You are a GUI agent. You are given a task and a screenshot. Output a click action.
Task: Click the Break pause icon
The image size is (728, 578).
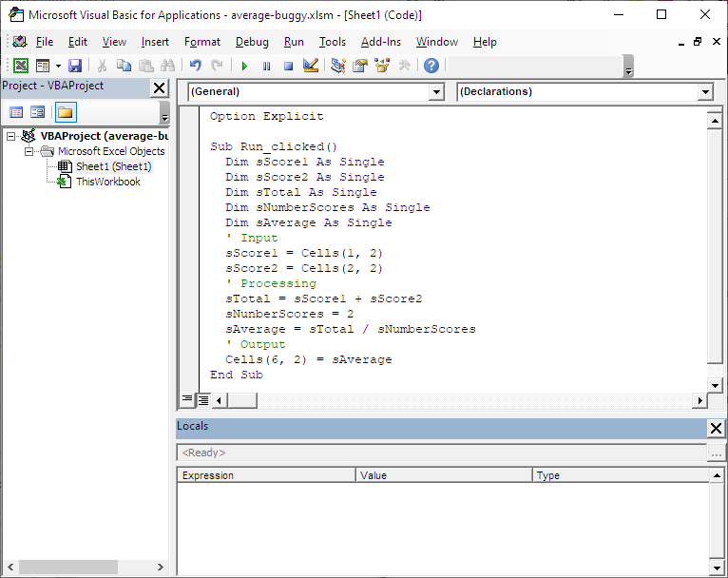[x=266, y=66]
